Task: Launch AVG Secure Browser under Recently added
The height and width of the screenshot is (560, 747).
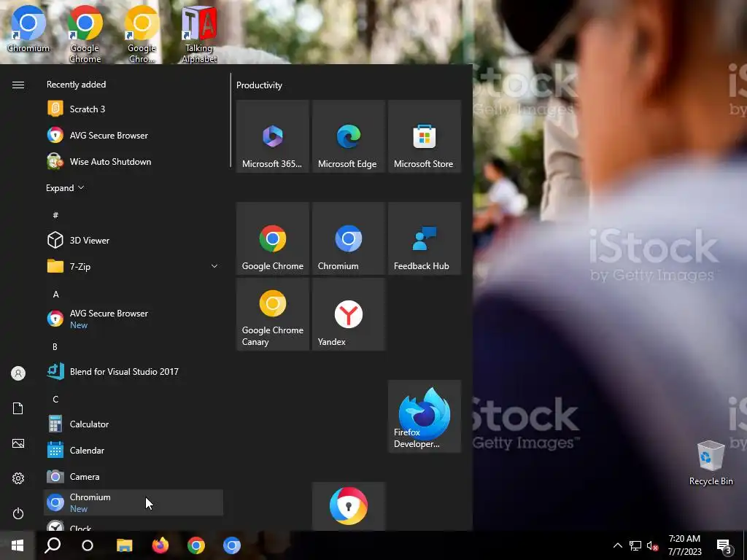Action: [x=133, y=135]
